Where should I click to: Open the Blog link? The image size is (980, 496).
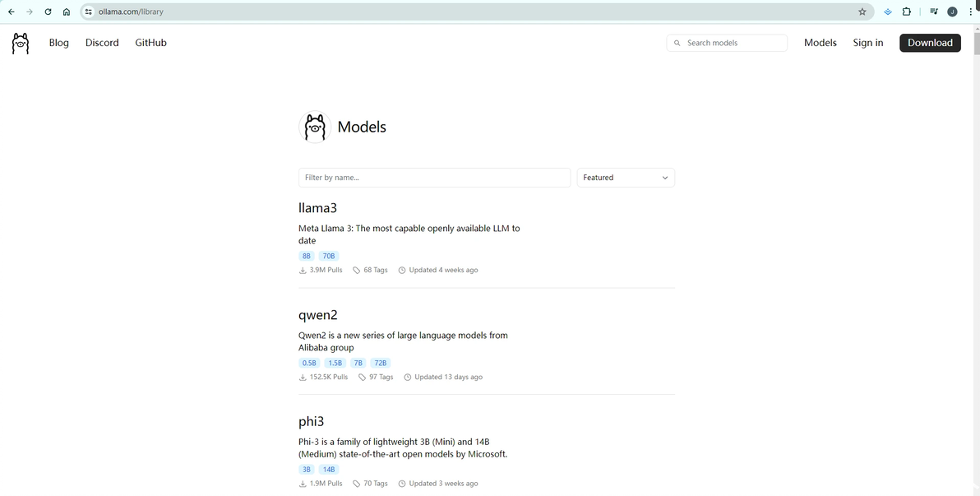click(58, 43)
